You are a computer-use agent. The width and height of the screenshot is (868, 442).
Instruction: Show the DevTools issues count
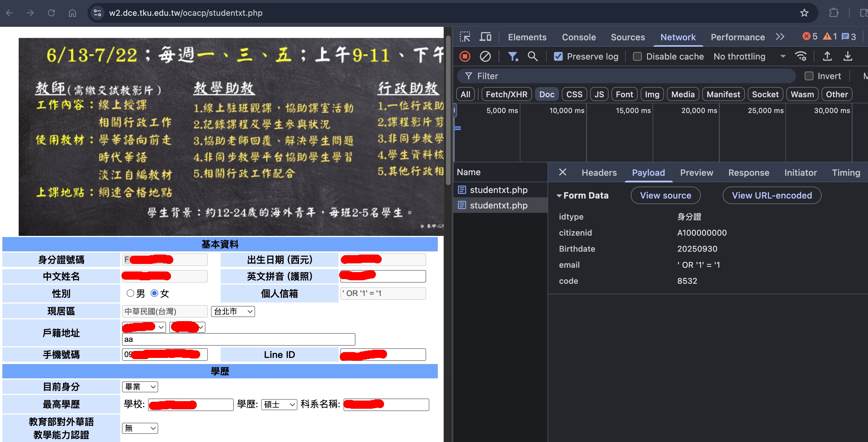pyautogui.click(x=848, y=36)
